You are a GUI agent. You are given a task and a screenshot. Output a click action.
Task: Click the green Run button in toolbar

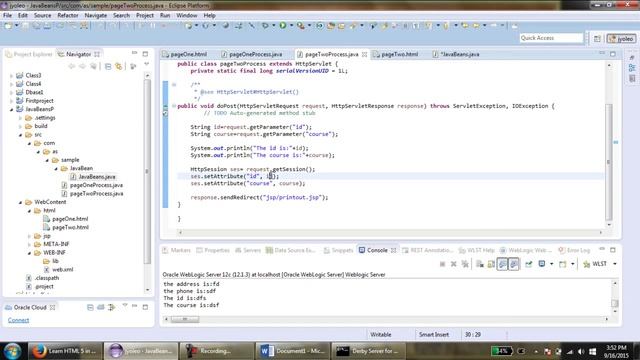tap(282, 26)
